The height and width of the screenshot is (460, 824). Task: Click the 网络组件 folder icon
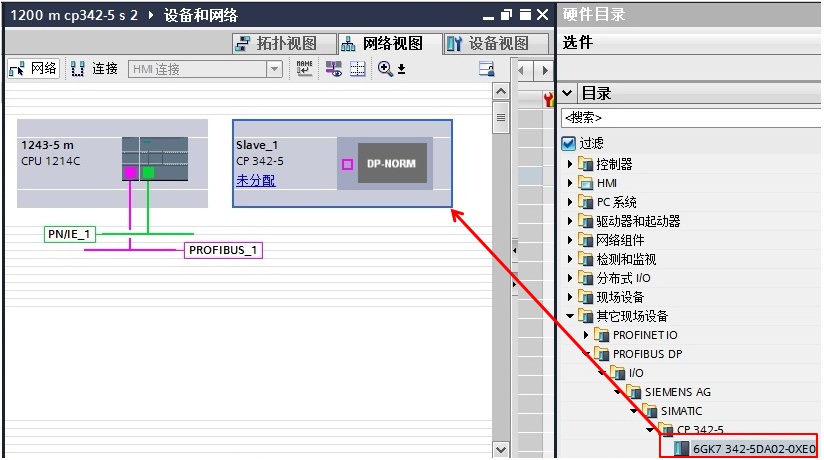tap(585, 240)
